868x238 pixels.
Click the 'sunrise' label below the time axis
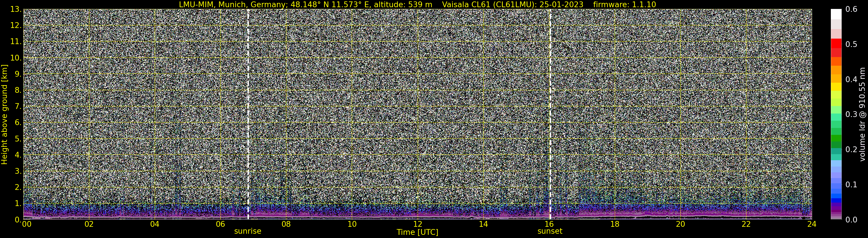(248, 231)
